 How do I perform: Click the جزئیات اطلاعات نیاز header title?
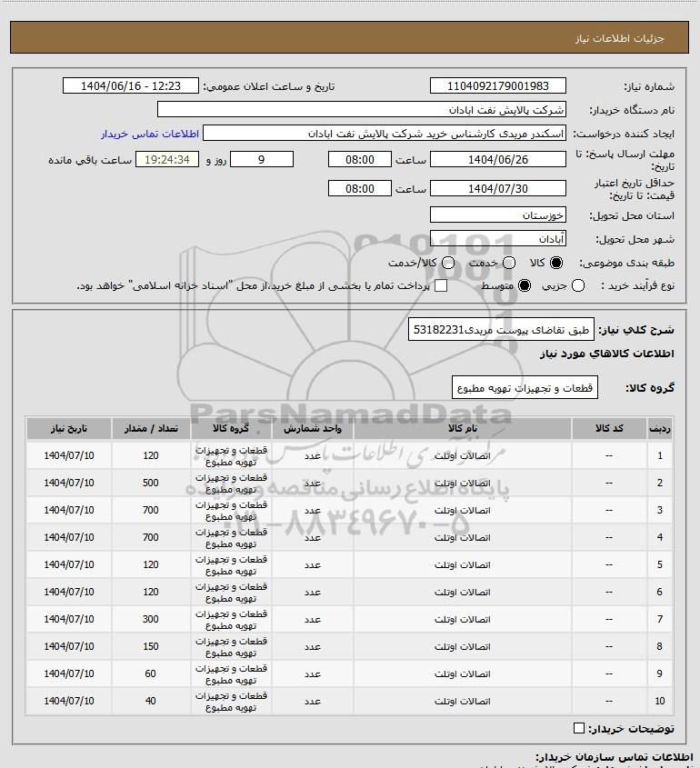(x=620, y=38)
